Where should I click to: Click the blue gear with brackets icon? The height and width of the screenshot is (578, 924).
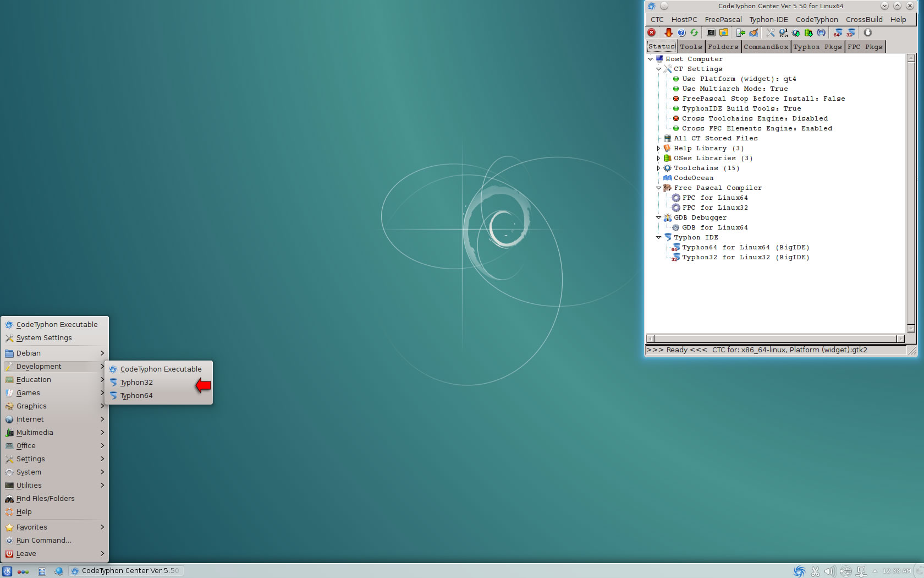[x=821, y=33]
